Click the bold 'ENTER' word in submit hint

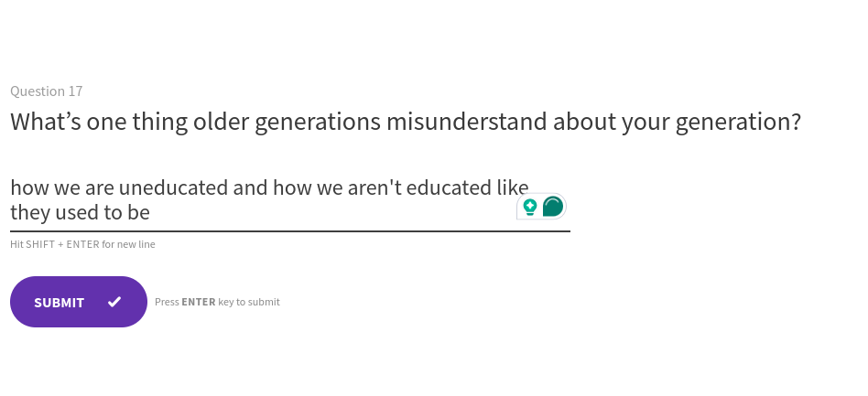(x=199, y=302)
